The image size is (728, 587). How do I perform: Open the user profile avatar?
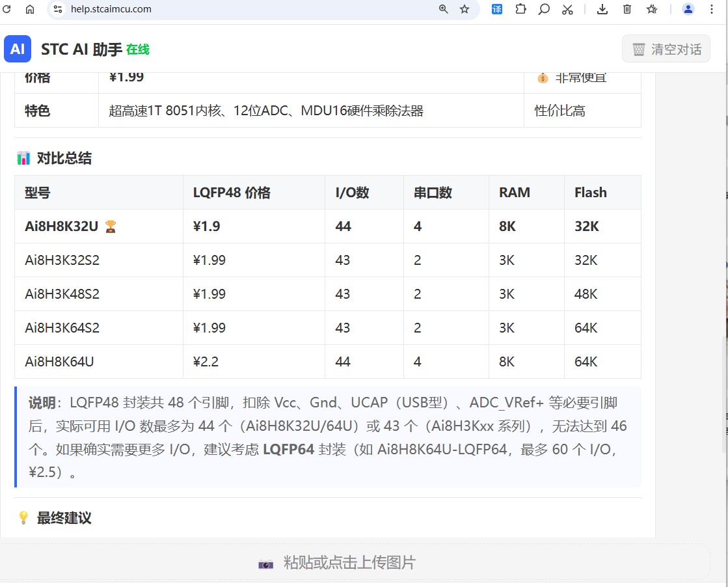pyautogui.click(x=688, y=9)
